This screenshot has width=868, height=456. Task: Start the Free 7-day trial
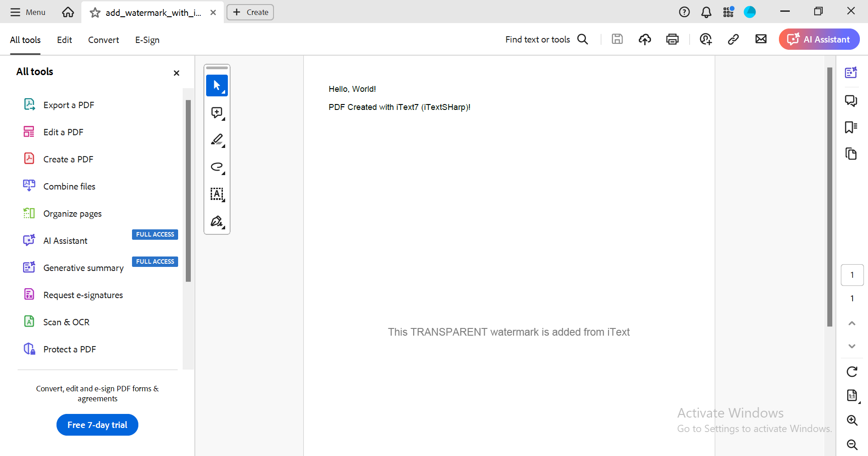click(97, 425)
